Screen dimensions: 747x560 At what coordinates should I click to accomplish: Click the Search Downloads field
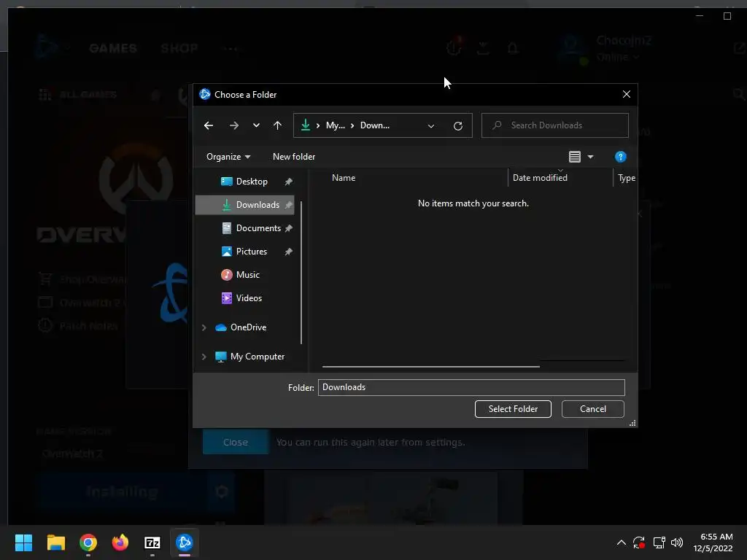point(555,125)
